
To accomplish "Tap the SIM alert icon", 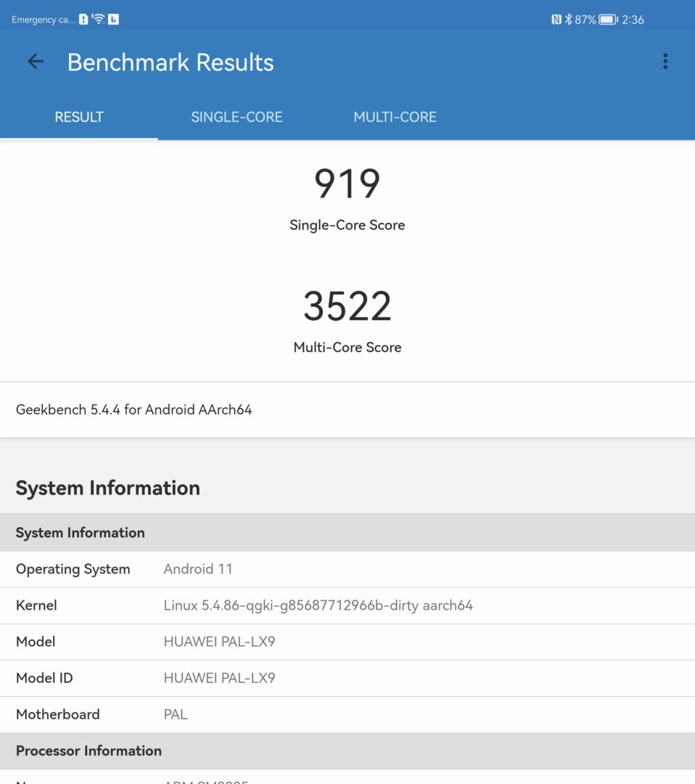I will pos(83,19).
